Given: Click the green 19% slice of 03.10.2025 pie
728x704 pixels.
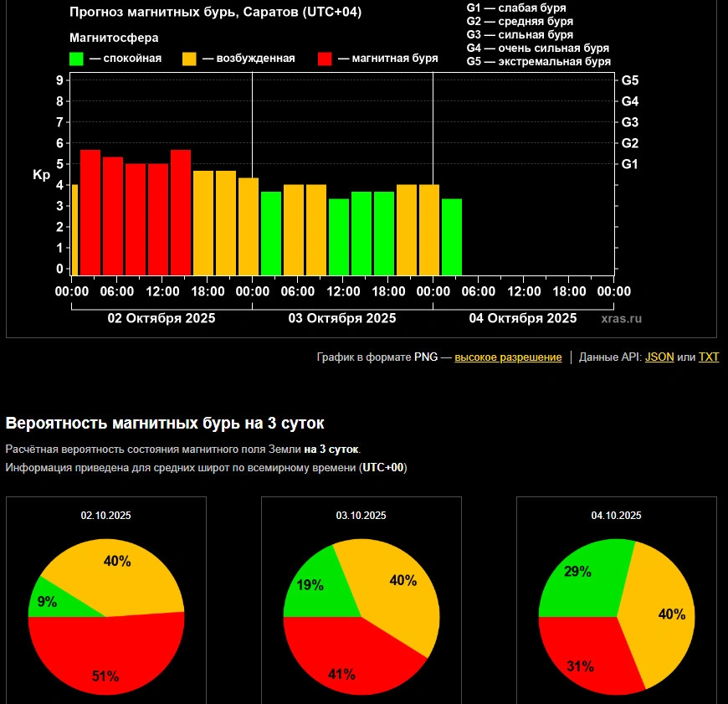Looking at the screenshot, I should tap(308, 586).
